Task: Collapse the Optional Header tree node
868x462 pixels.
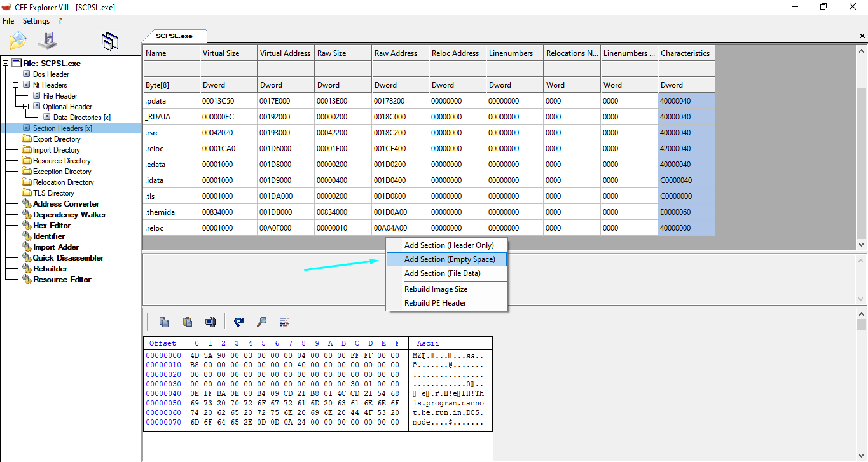Action: 26,107
